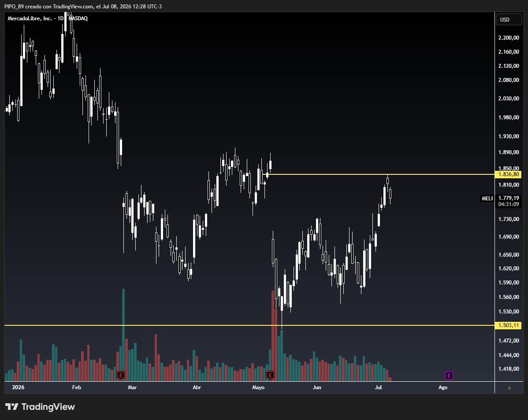Click the Jul time axis label
Screen dimensions: 528x420
(x=378, y=387)
